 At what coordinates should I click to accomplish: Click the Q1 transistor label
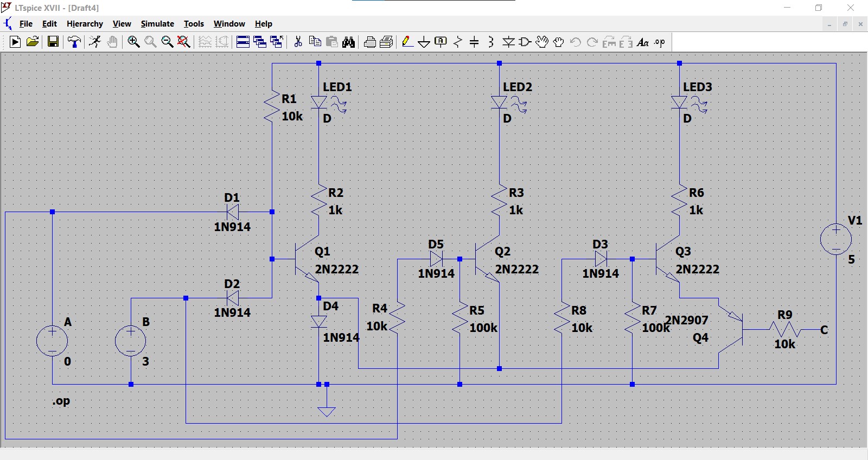point(322,251)
